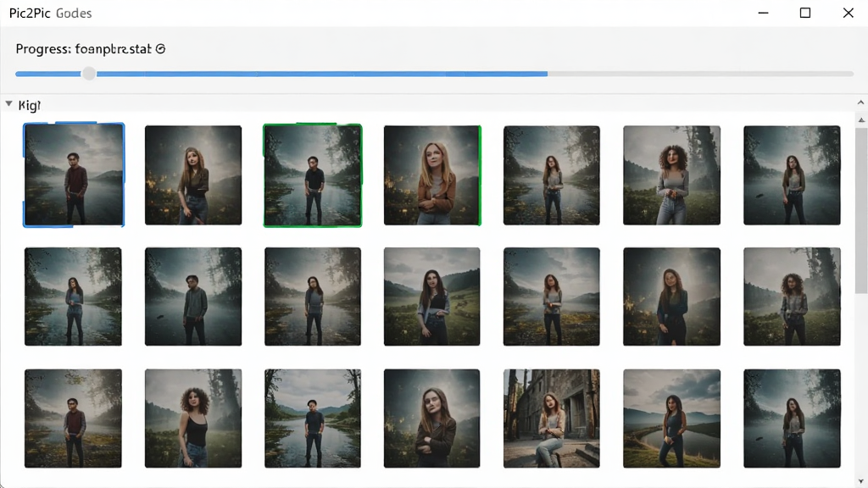Select the thumbnail of woman with arms crossed
The height and width of the screenshot is (488, 868).
(432, 419)
